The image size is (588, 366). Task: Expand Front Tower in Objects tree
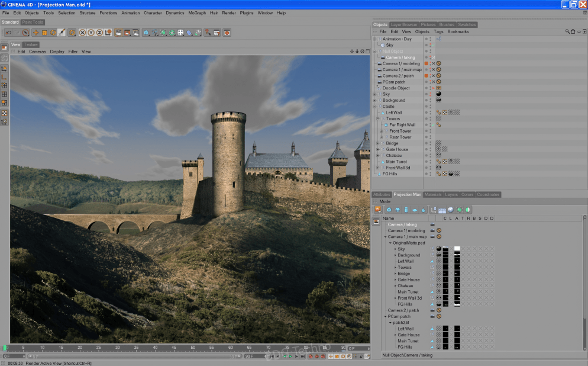pos(382,131)
